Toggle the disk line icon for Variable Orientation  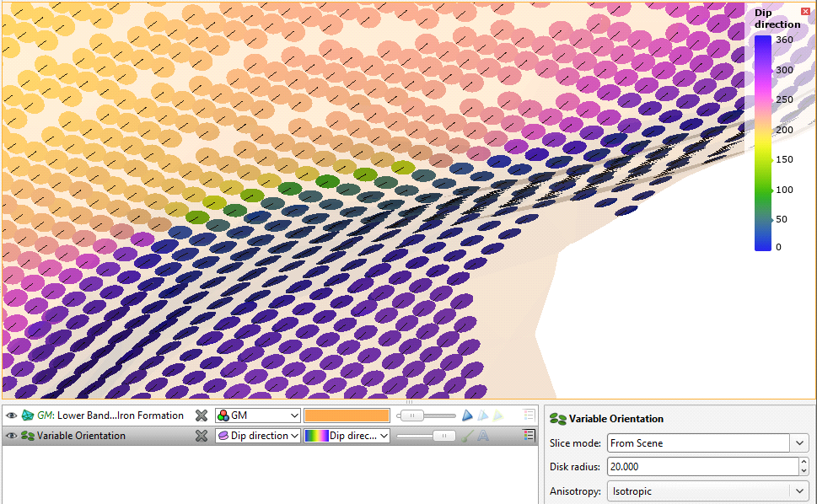click(x=467, y=436)
